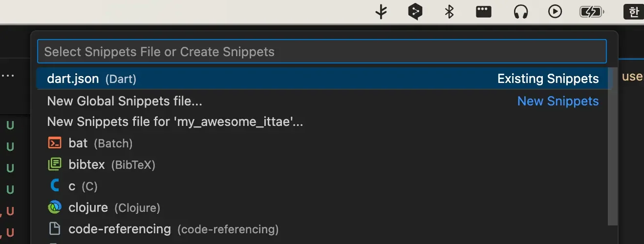Click the orange 'use' text in editor
Screen dimensions: 644x244
click(x=632, y=77)
